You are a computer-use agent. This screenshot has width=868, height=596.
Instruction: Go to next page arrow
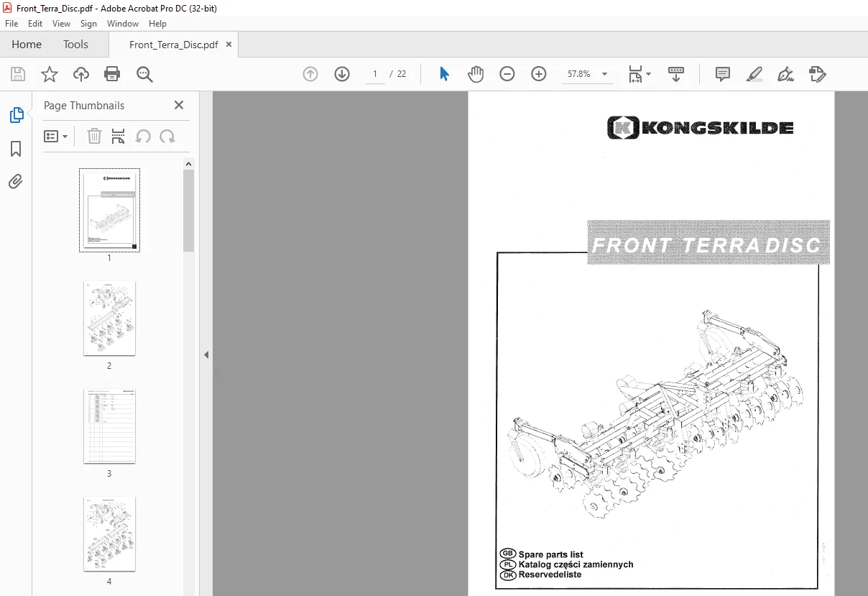pos(342,74)
